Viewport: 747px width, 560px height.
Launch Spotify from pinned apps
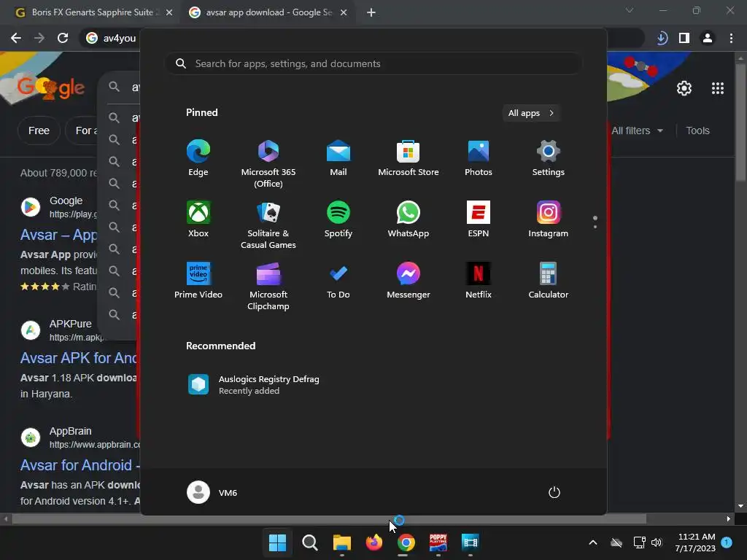point(338,219)
